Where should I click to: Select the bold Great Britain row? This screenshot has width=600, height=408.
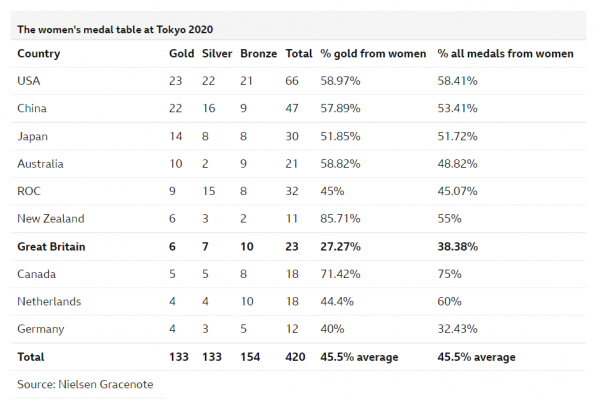(x=298, y=246)
